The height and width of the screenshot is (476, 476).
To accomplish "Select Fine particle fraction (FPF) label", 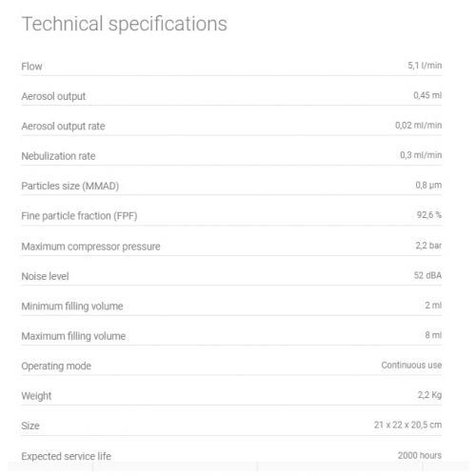I will tap(79, 216).
